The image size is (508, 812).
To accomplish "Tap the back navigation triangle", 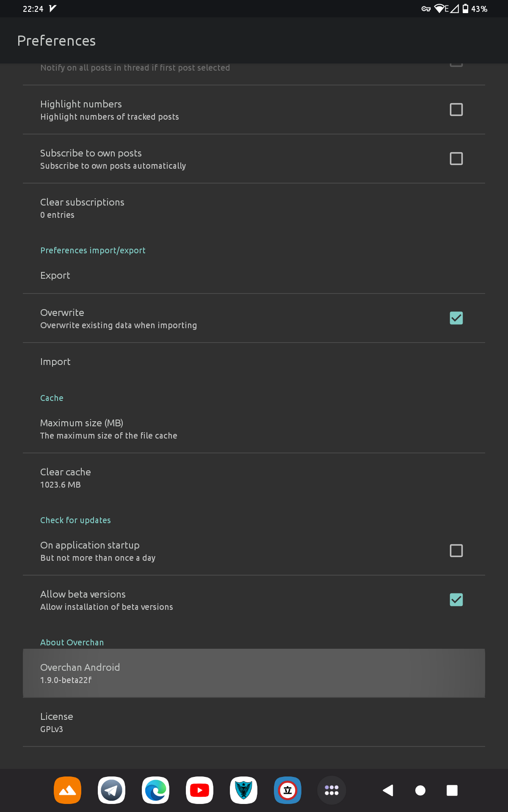I will click(388, 790).
